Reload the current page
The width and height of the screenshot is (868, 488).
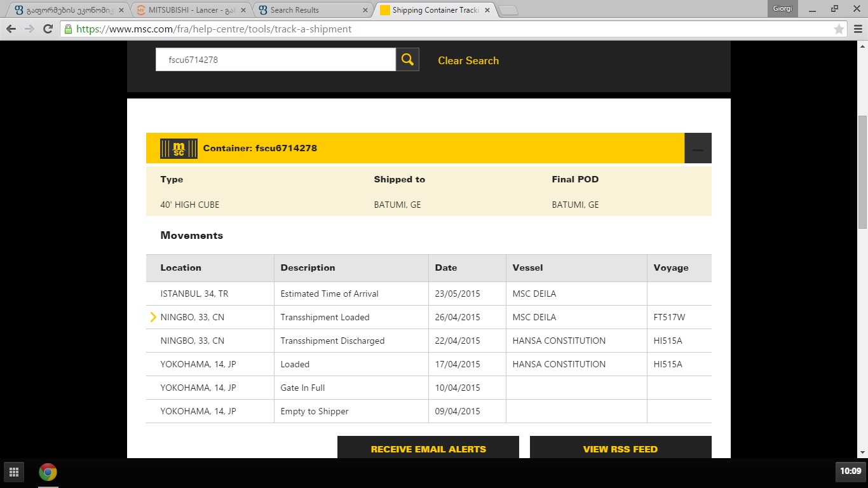click(x=48, y=29)
